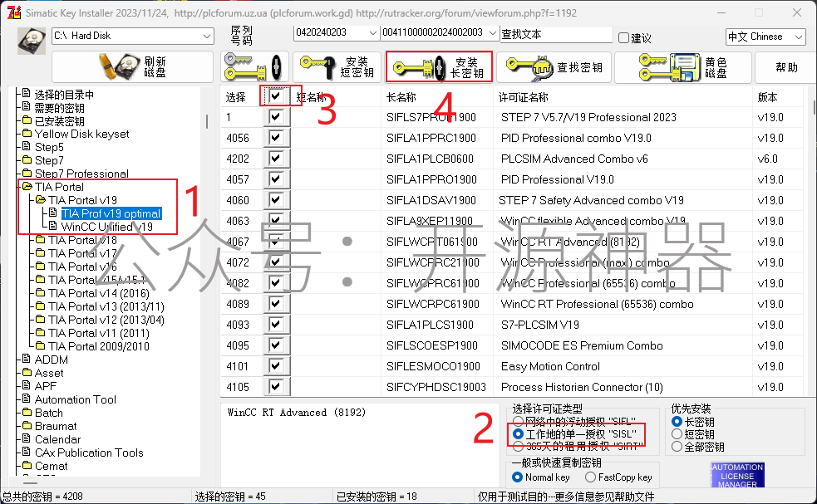Toggle checkbox for row 4202 PLCSIM Advanced
Image resolution: width=817 pixels, height=504 pixels.
coord(276,159)
